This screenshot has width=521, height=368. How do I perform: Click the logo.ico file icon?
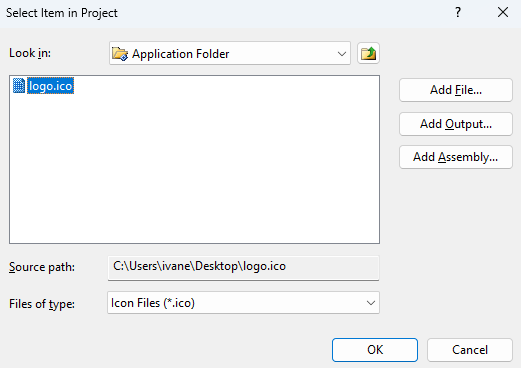19,86
